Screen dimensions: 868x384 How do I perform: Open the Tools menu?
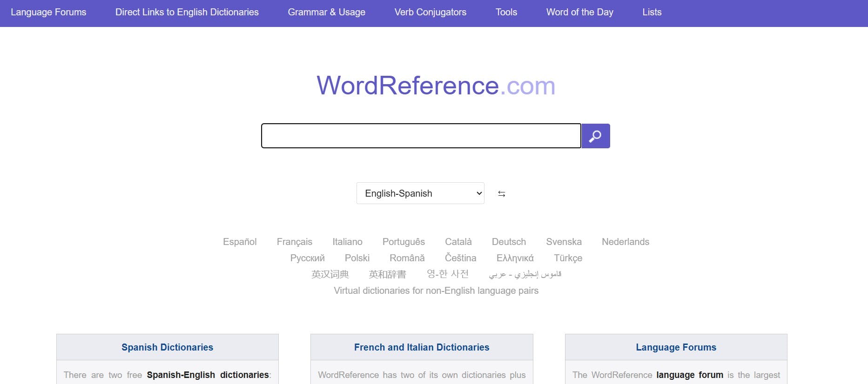(506, 13)
